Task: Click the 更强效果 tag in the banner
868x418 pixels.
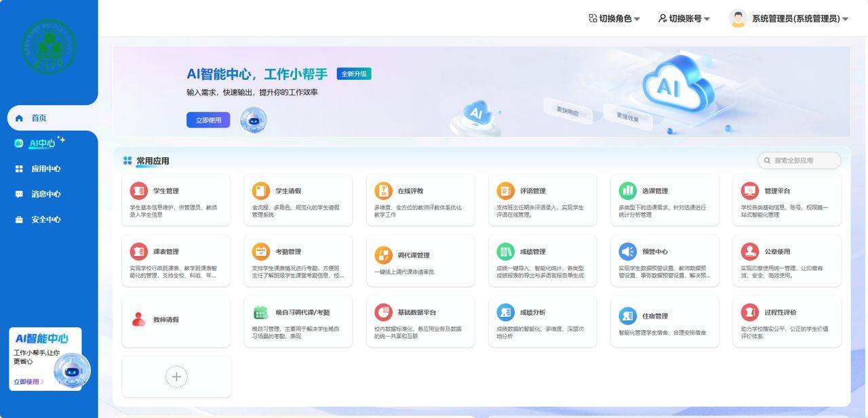Action: coord(627,118)
